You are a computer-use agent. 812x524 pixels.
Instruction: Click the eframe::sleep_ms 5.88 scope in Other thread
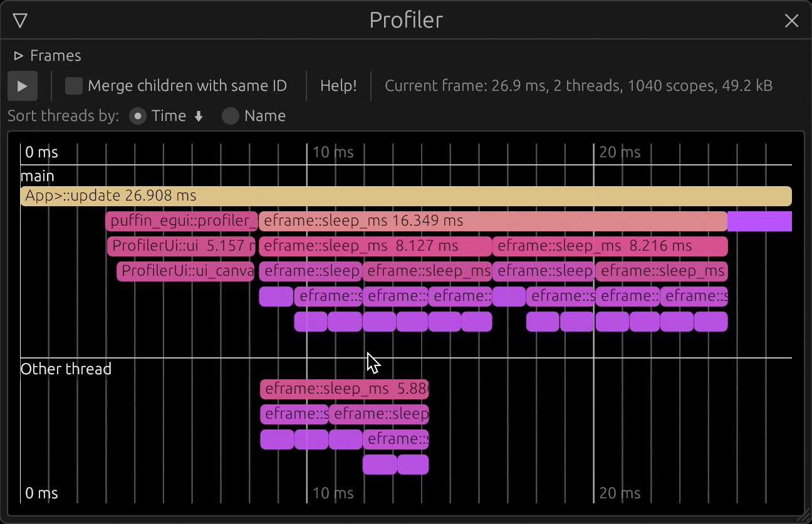[x=344, y=389]
